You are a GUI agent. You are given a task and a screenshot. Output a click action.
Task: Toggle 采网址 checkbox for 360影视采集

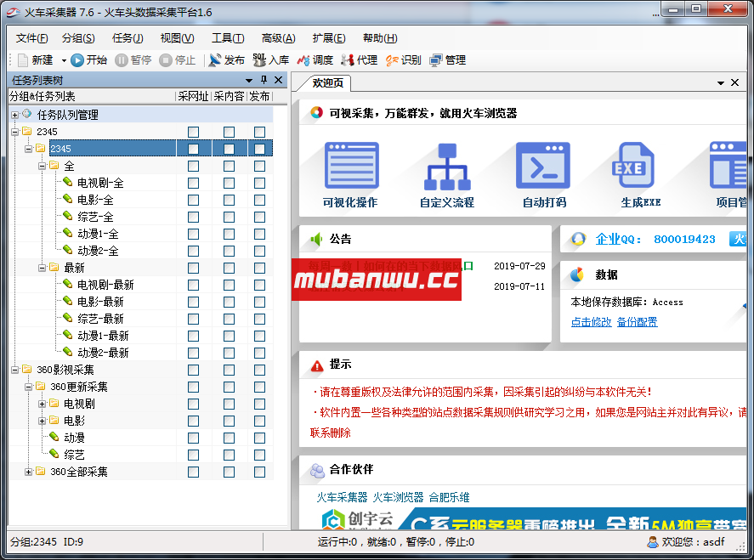point(193,371)
